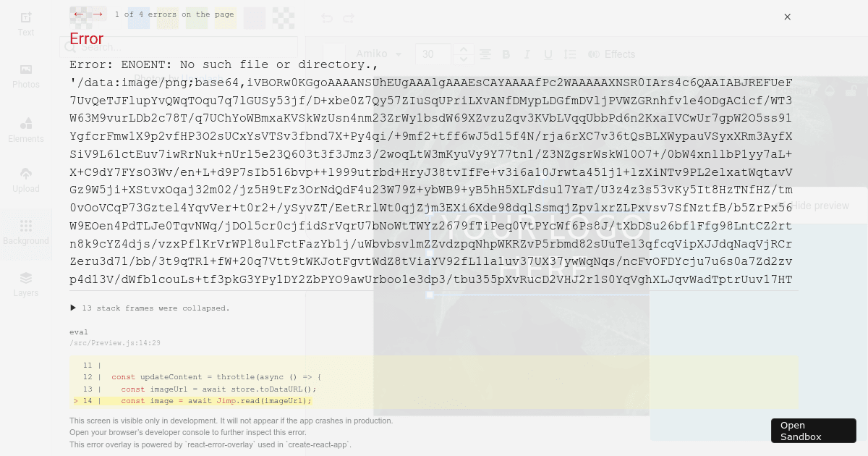
Task: Toggle underline text formatting
Action: pyautogui.click(x=548, y=54)
